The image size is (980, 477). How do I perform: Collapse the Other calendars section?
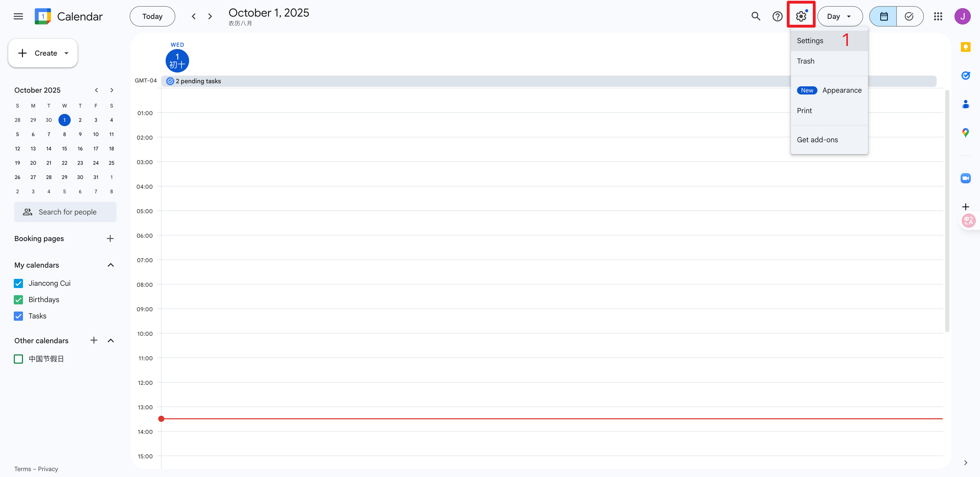(111, 340)
